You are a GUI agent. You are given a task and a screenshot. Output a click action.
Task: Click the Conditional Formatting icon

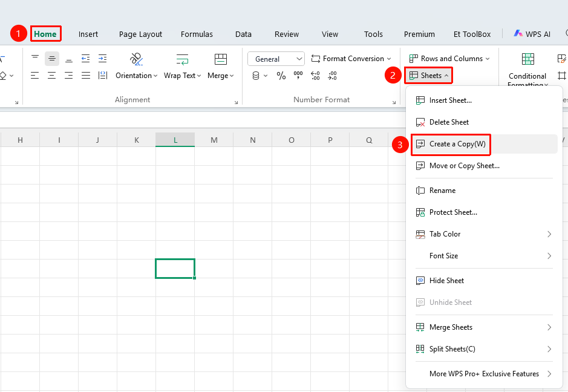[527, 59]
